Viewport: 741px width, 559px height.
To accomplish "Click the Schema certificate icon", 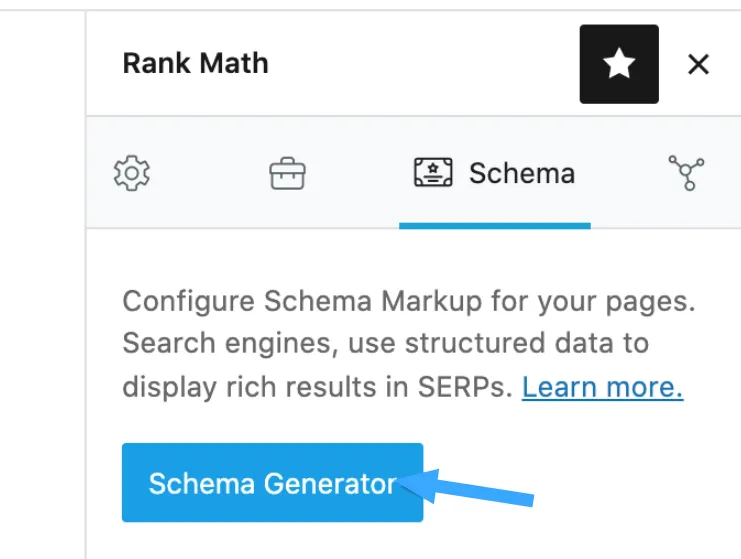I will (433, 172).
